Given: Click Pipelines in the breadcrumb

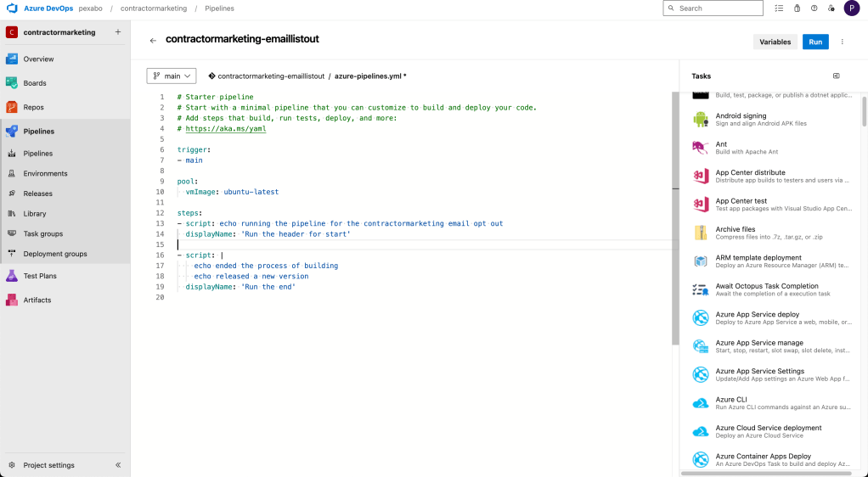Looking at the screenshot, I should (220, 8).
